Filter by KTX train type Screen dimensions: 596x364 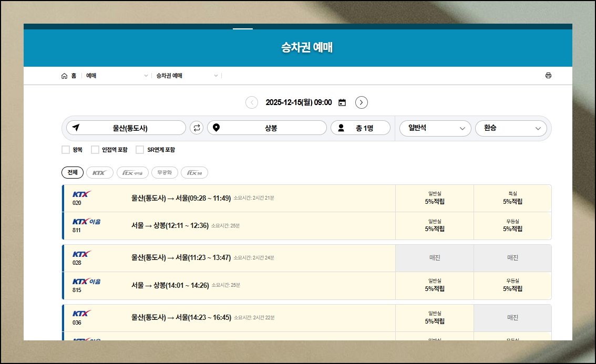99,172
